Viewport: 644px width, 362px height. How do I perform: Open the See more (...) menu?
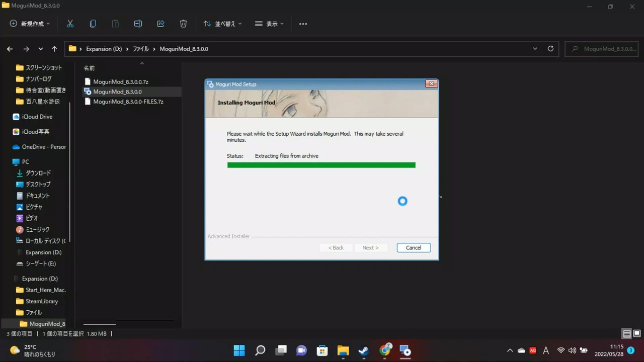coord(303,24)
